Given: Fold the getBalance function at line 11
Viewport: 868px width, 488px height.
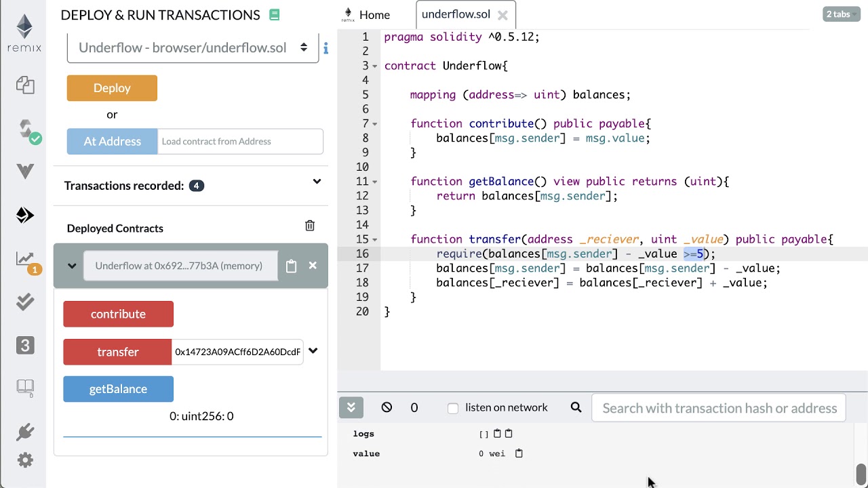Looking at the screenshot, I should click(375, 182).
